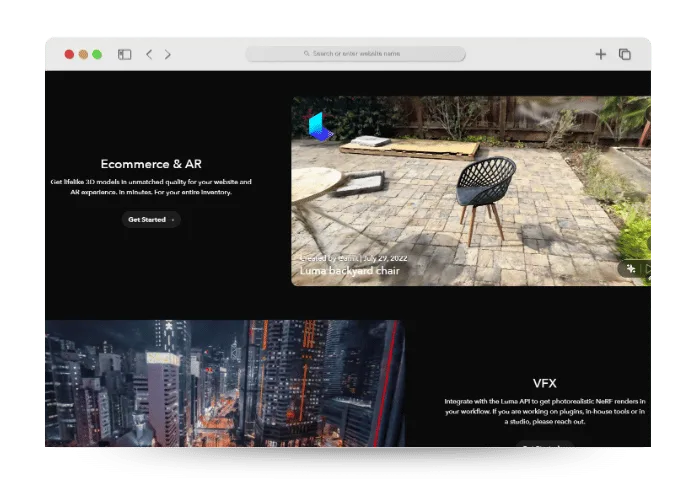Click the blue Luma logo on the video
700x500 pixels.
coord(320,127)
